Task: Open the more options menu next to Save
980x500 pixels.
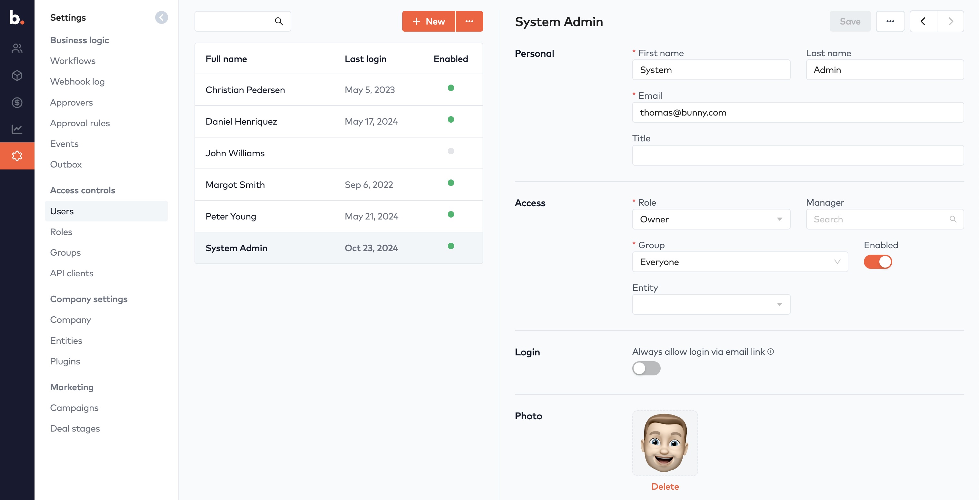Action: (x=890, y=21)
